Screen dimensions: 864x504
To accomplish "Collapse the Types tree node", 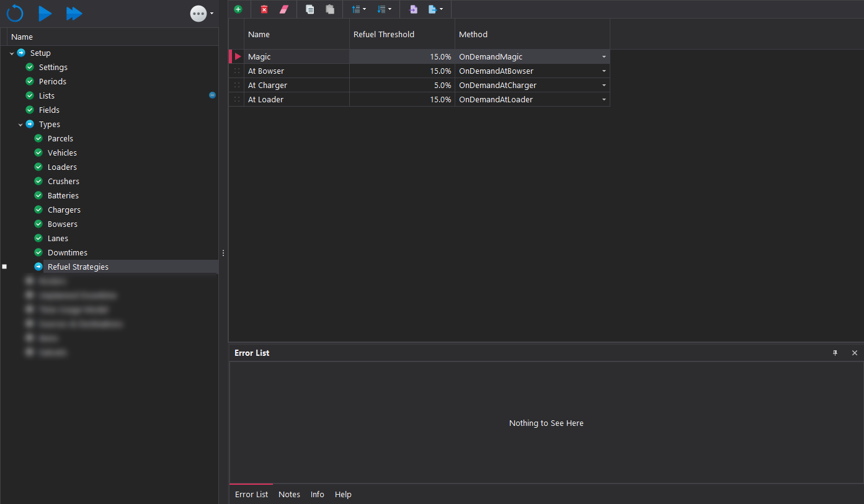I will pos(20,125).
